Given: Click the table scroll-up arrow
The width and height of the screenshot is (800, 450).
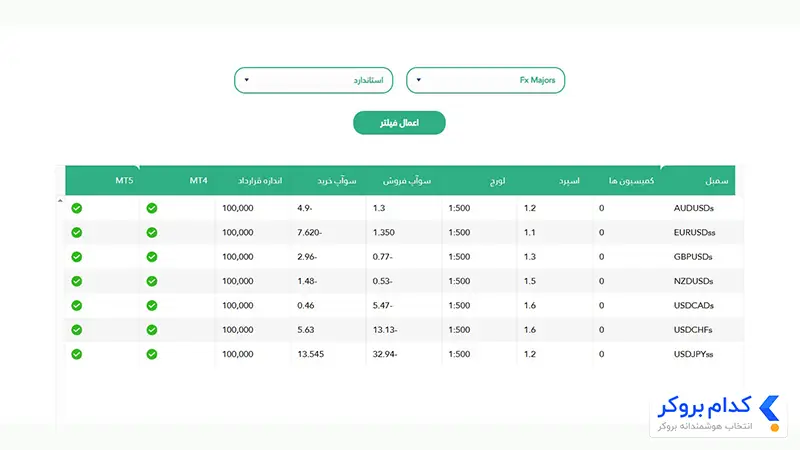Looking at the screenshot, I should point(60,201).
